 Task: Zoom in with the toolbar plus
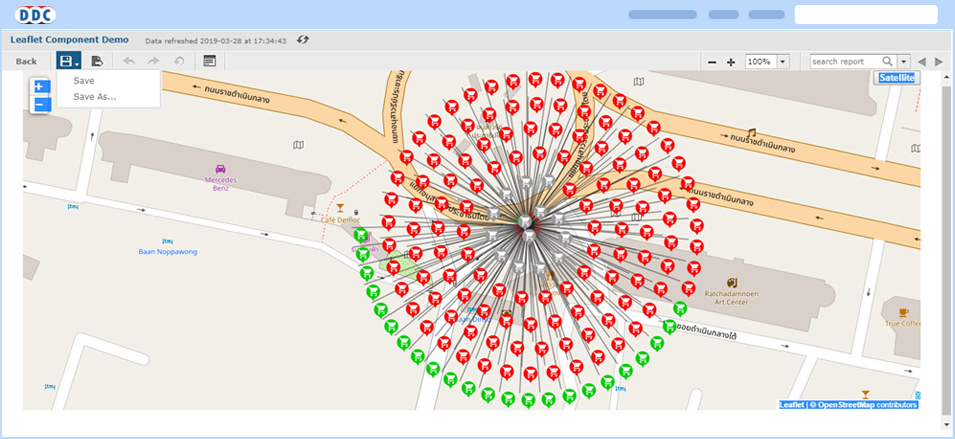pyautogui.click(x=731, y=62)
